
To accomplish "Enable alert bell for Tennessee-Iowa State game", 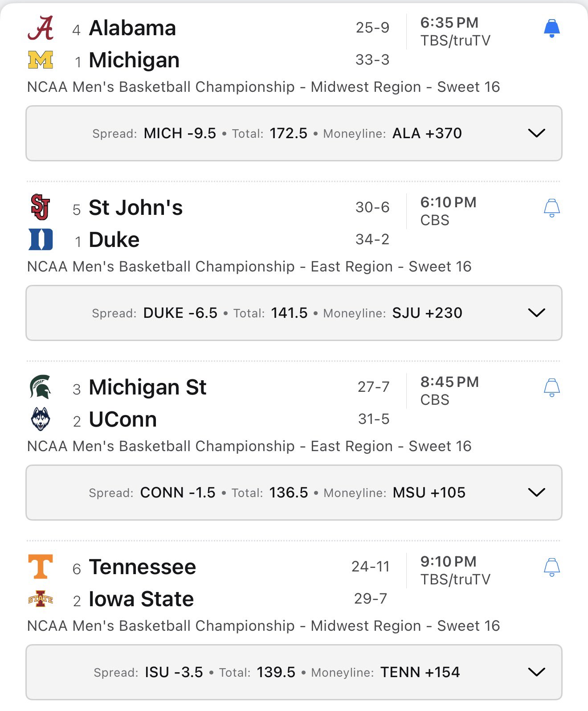I will 551,567.
